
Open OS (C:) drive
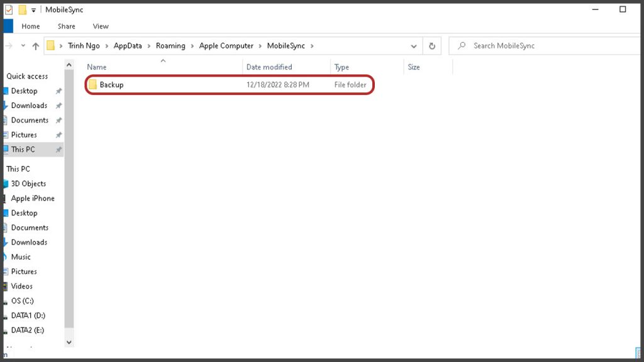(x=23, y=300)
